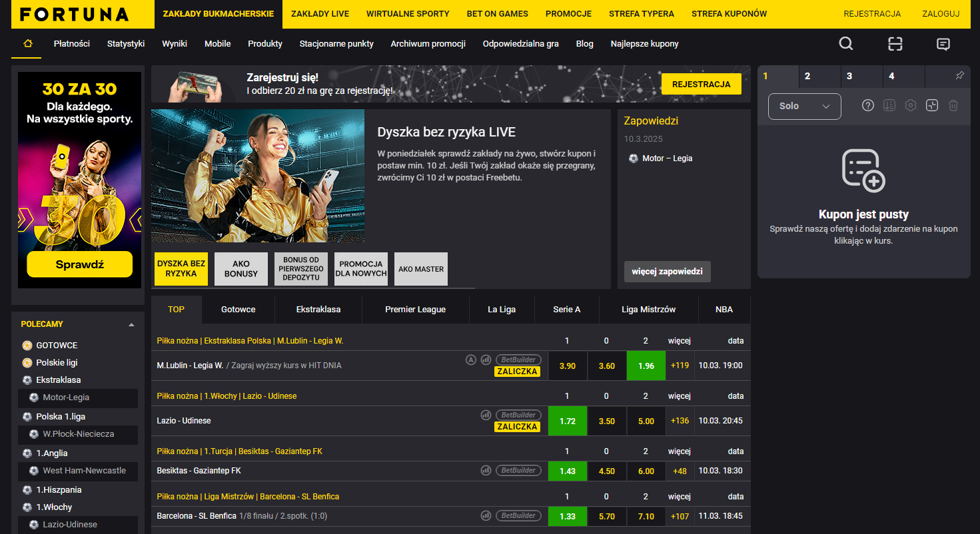Open the search magnifier icon
The width and height of the screenshot is (980, 534).
pyautogui.click(x=845, y=44)
